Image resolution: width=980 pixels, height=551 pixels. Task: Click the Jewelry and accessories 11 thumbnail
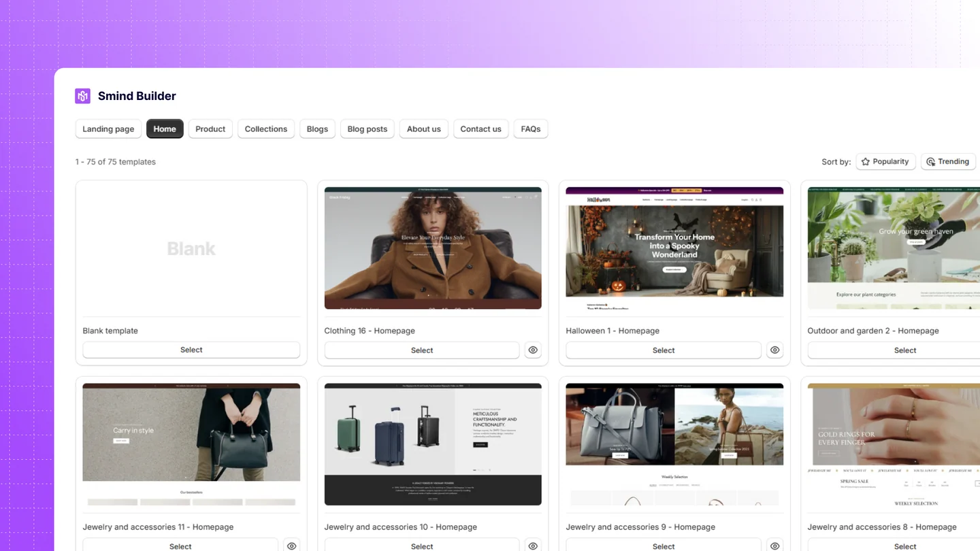(191, 444)
